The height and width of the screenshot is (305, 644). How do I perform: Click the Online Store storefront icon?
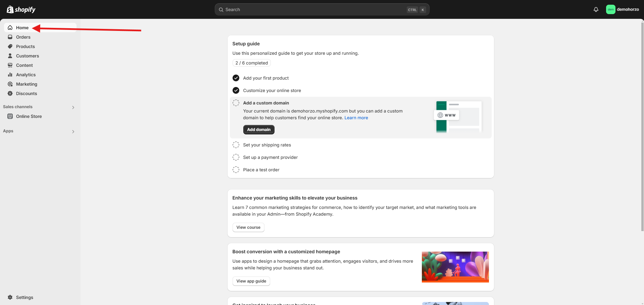pos(10,116)
